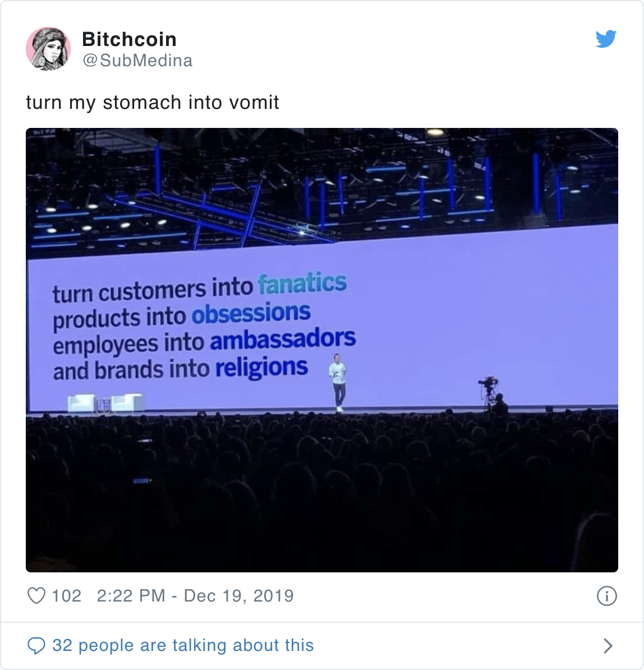Visit the @SubMedina handle
644x670 pixels.
pos(137,61)
